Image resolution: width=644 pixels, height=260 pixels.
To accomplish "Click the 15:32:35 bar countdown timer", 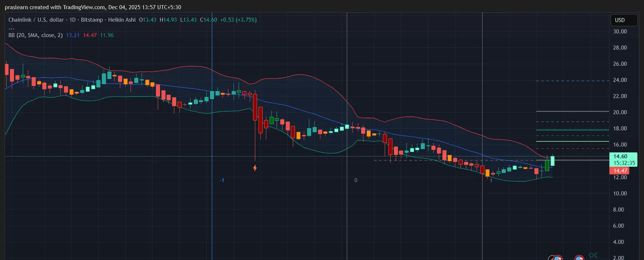I will 624,163.
